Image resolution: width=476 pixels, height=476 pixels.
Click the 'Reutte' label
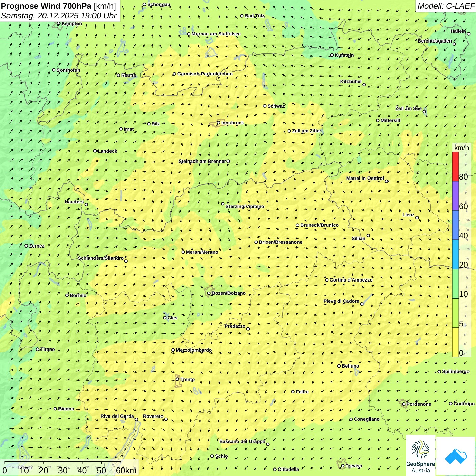coord(129,75)
